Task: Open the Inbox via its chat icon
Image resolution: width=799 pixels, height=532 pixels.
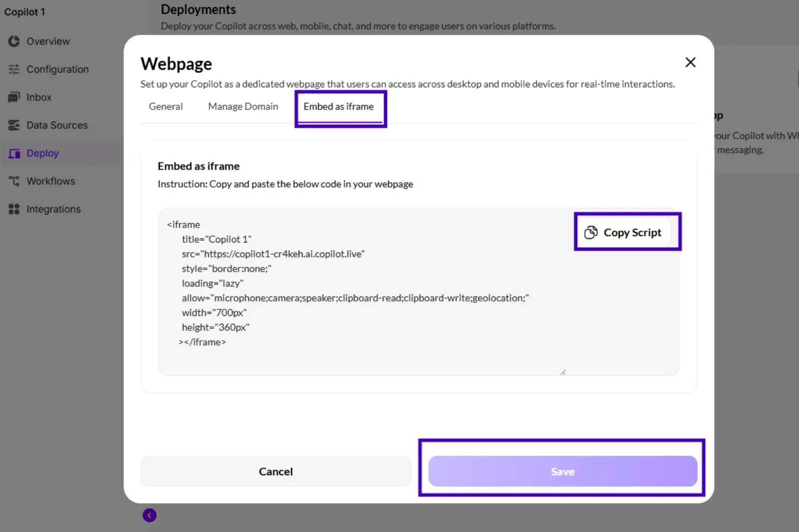Action: click(14, 97)
